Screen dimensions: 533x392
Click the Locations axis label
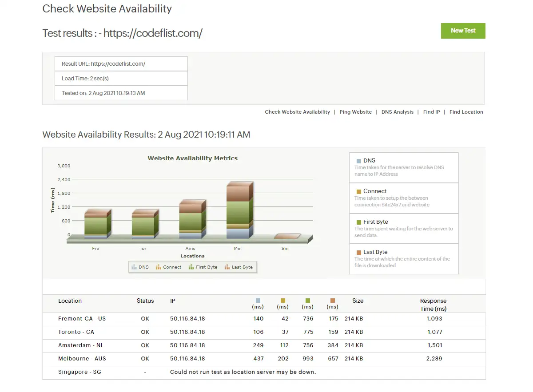193,256
